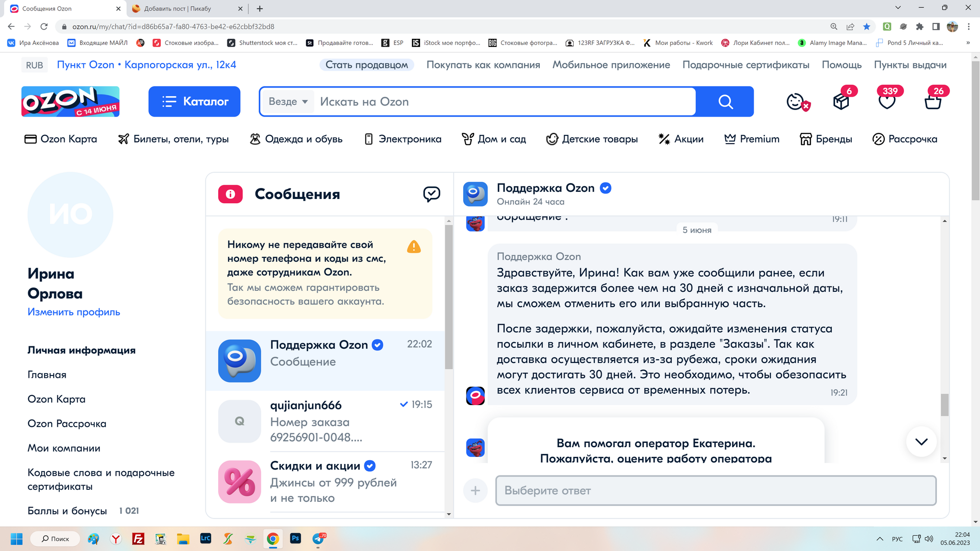
Task: Open Telegram from the taskbar
Action: coord(319,539)
